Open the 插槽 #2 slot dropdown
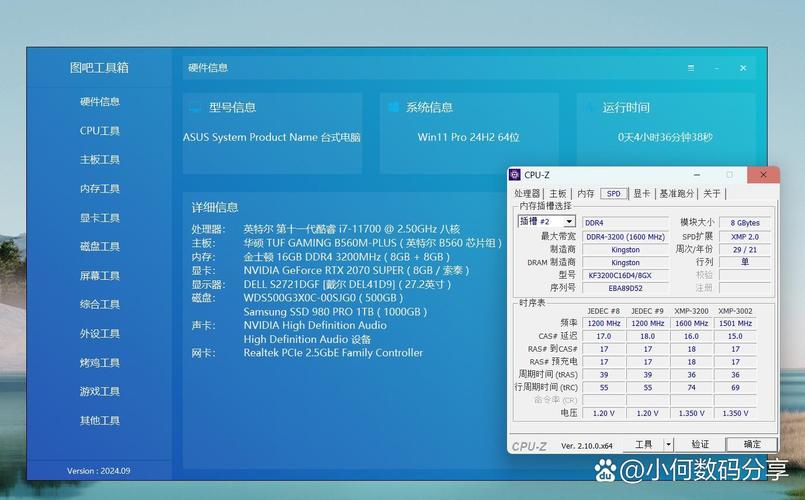The width and height of the screenshot is (805, 500). click(x=547, y=222)
